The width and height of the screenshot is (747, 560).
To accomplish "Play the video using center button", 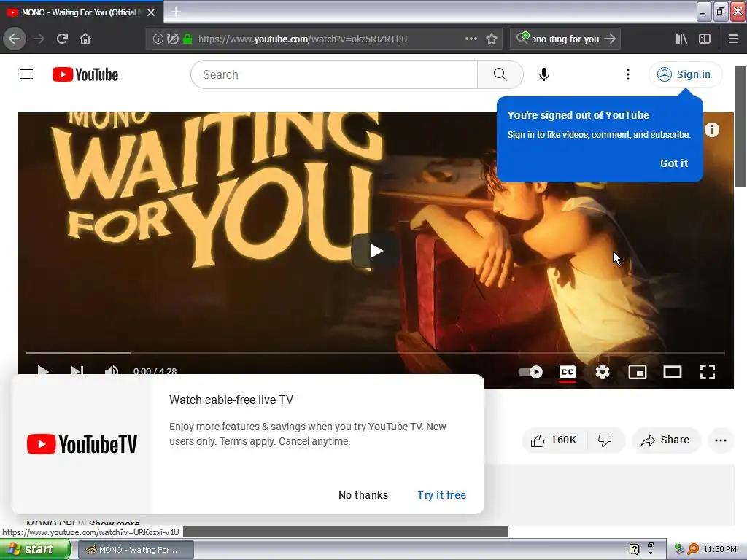I will (x=375, y=251).
